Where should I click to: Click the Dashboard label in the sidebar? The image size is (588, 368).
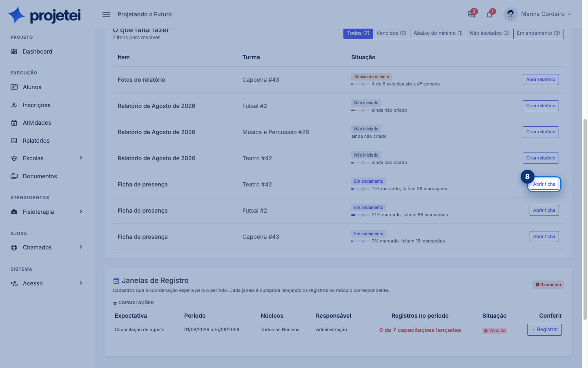38,52
